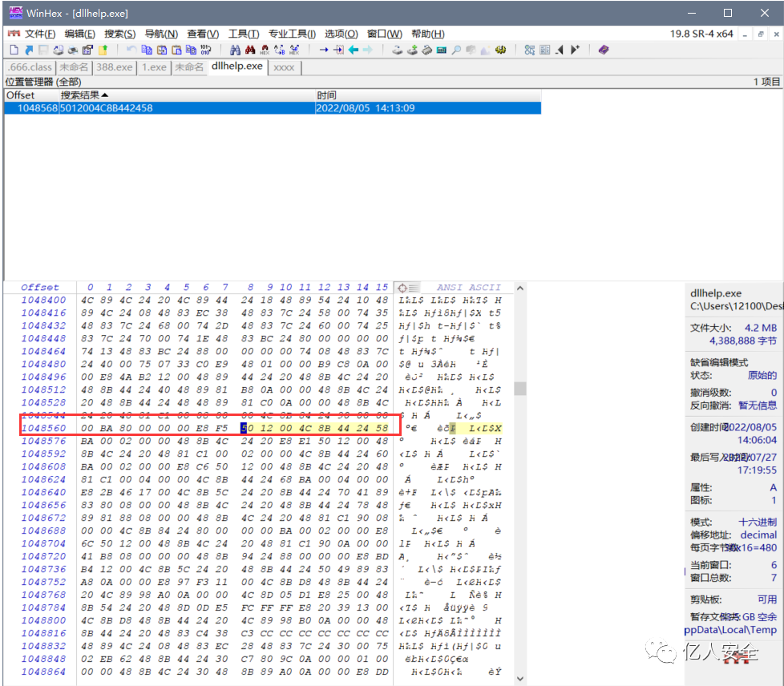
Task: Click the Print toolbar icon
Action: (73, 50)
